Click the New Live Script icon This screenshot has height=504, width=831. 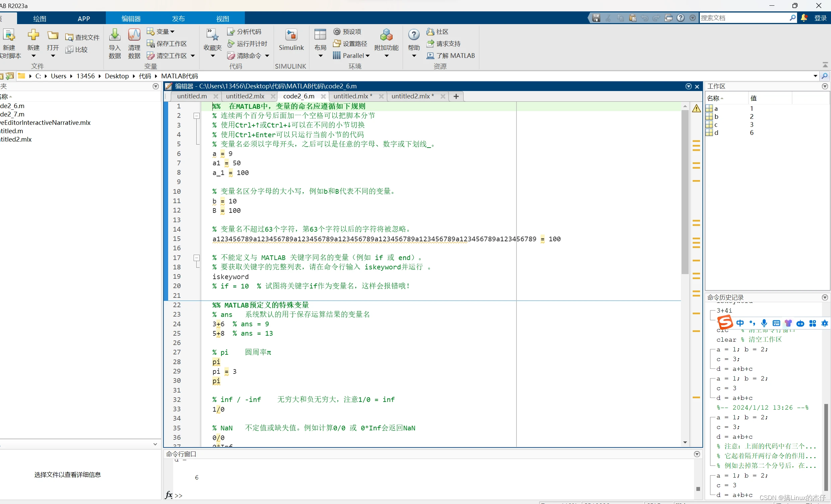pos(9,35)
